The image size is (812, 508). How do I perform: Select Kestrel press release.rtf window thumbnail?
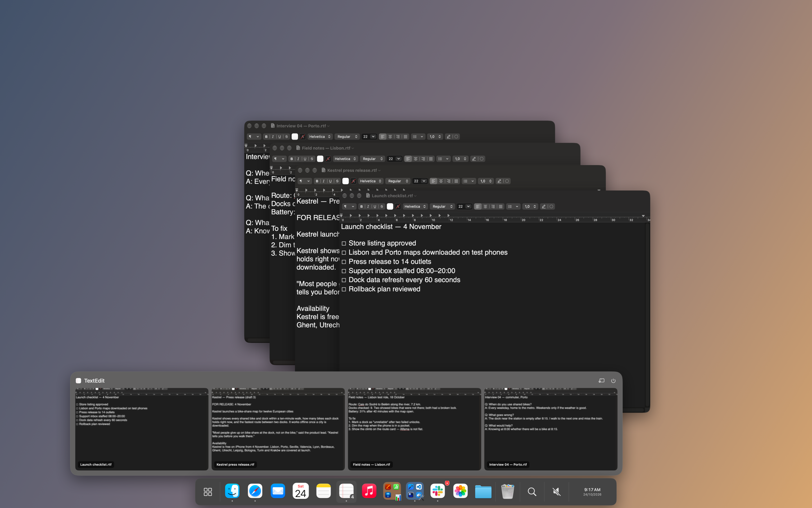tap(278, 429)
